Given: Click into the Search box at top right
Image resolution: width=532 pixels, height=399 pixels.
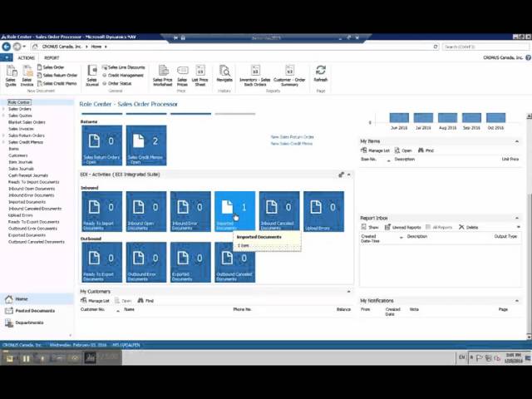Looking at the screenshot, I should click(x=486, y=47).
